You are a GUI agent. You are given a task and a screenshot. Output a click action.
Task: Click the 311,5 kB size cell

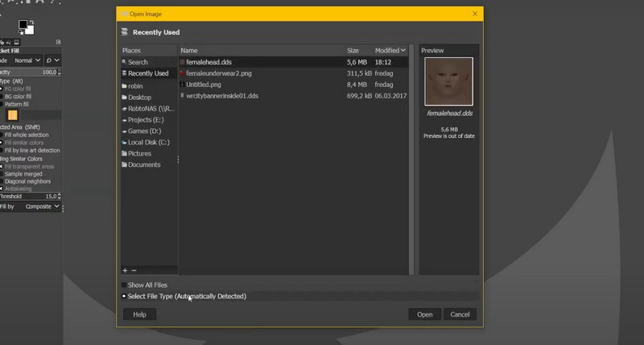(359, 73)
